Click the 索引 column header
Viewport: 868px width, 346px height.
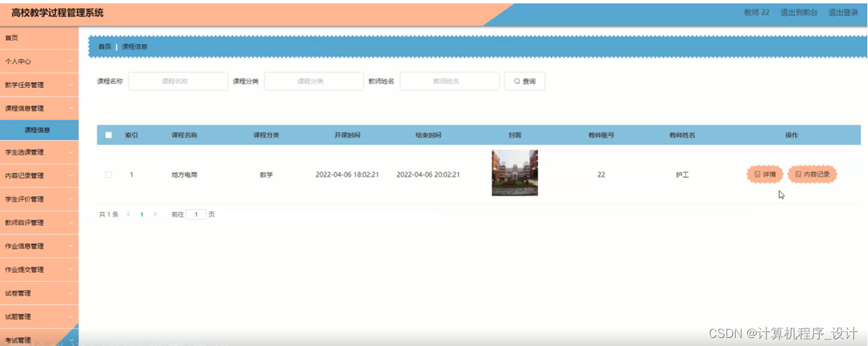pyautogui.click(x=132, y=135)
